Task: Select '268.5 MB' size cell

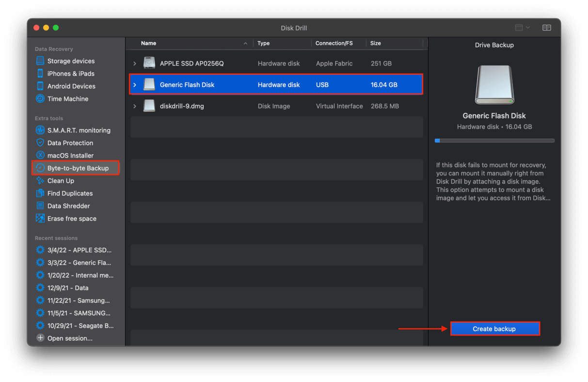Action: coord(385,106)
